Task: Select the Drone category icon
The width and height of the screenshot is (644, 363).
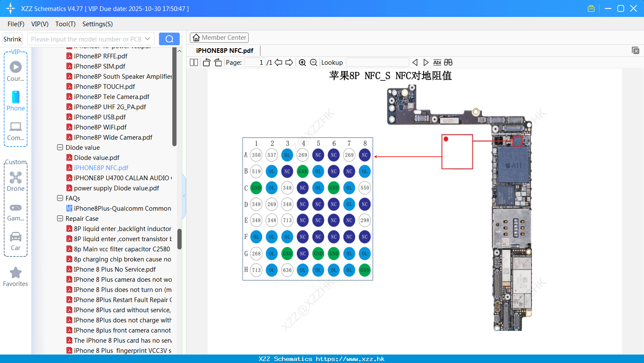Action: coord(16,181)
